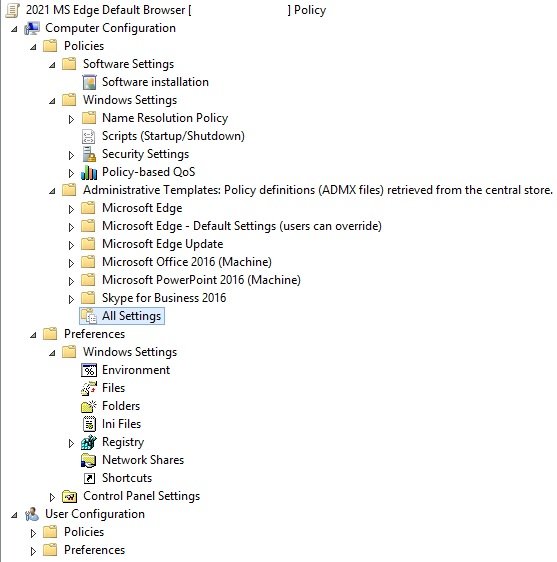Expand Preferences under User Configuration
This screenshot has height=562, width=557.
tap(33, 551)
